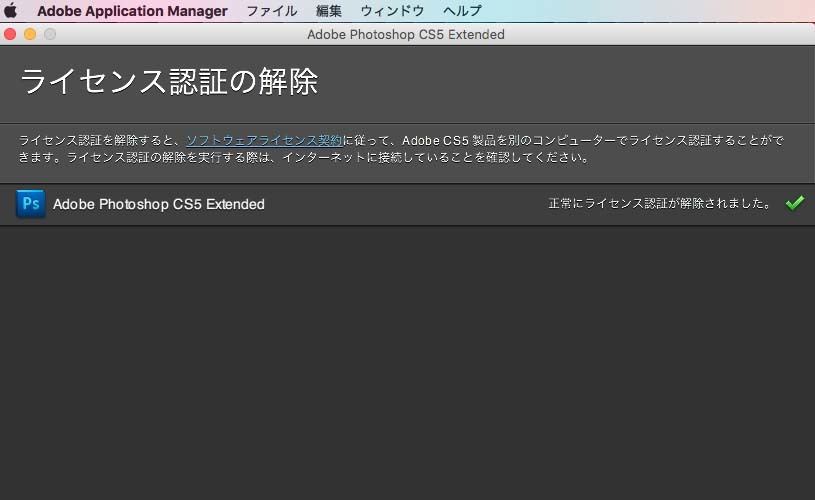Close the window with the red button
815x500 pixels.
coord(10,34)
